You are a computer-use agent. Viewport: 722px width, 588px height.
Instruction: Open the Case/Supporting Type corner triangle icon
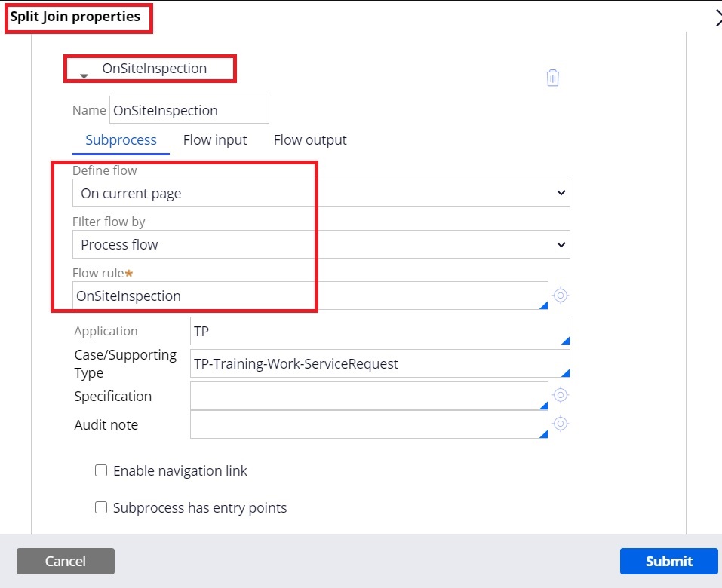[566, 373]
